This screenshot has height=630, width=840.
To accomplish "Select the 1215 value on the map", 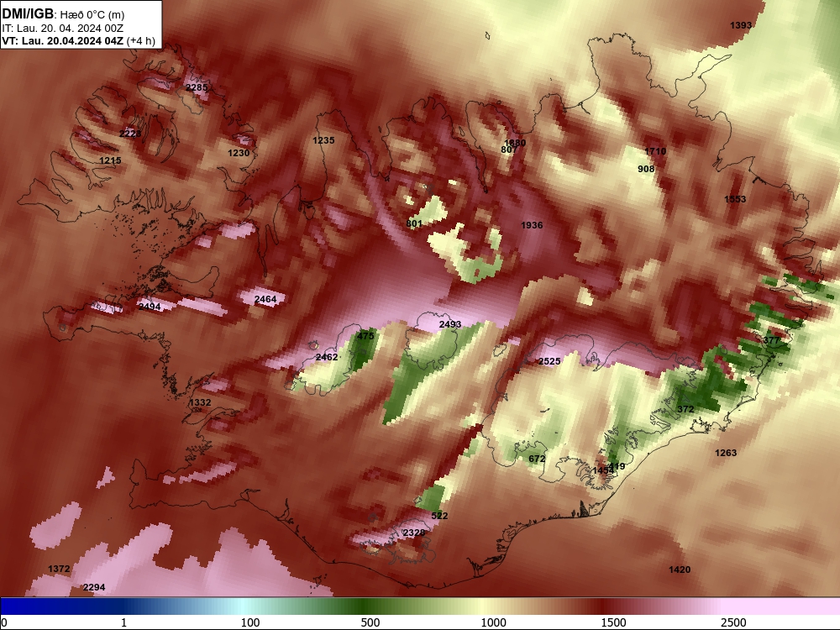I will point(110,160).
